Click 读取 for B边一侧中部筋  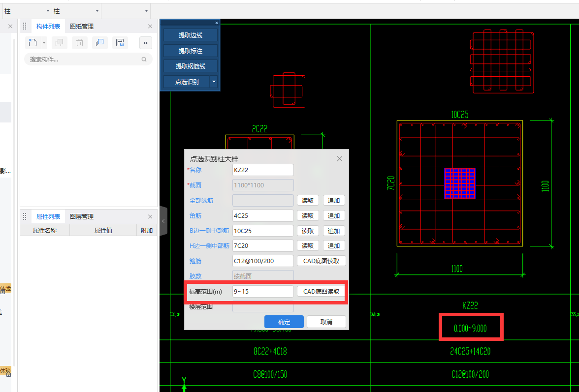click(308, 231)
